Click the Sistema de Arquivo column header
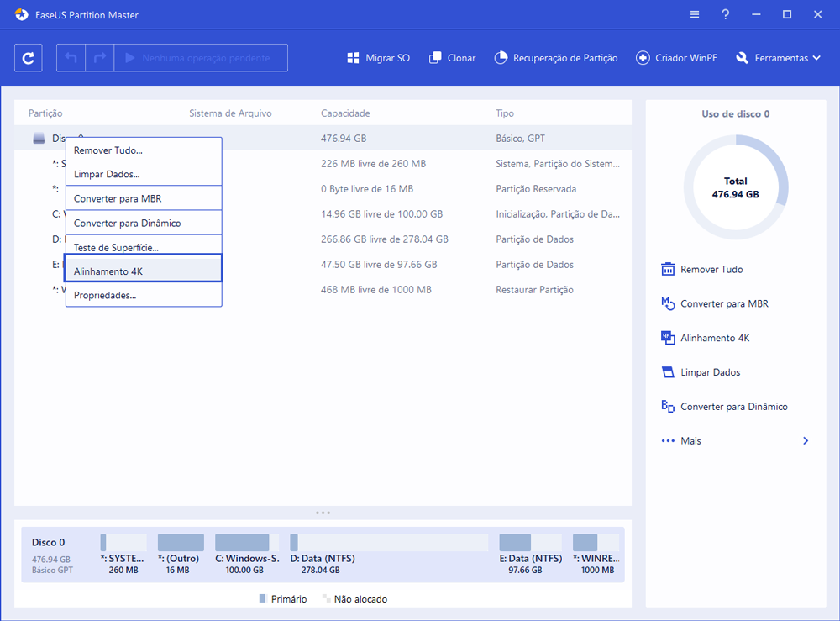 (230, 113)
